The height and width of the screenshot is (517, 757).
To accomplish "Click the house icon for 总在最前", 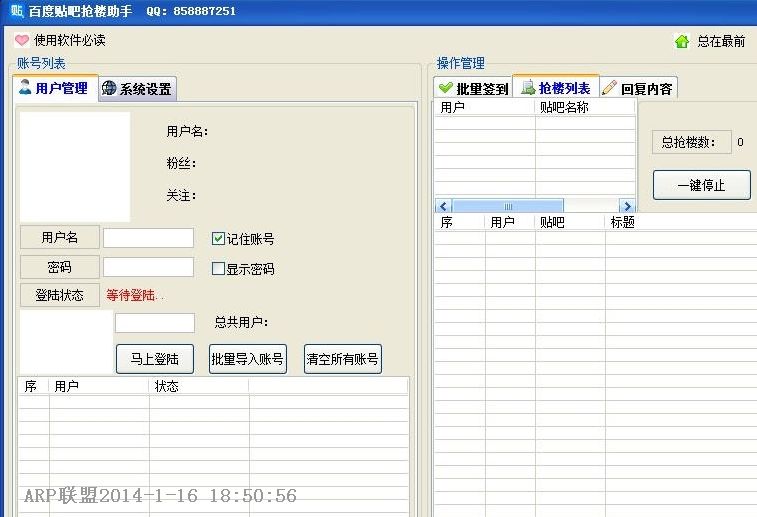I will (x=682, y=42).
